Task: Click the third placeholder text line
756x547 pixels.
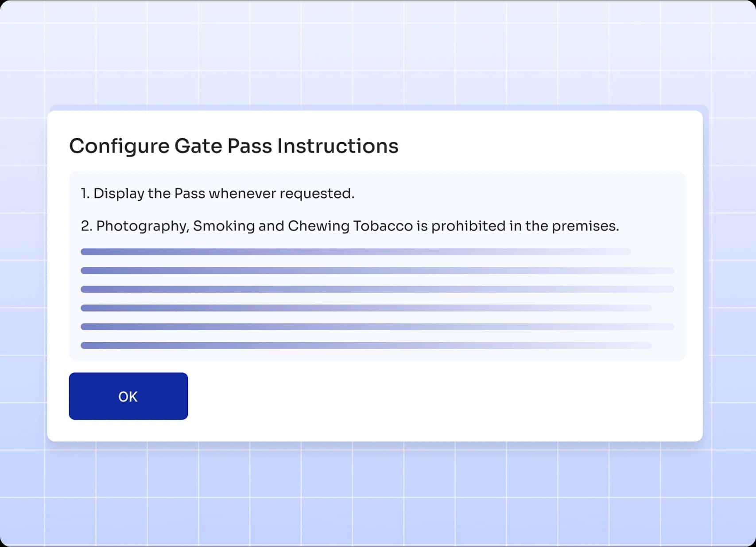Action: [x=377, y=289]
